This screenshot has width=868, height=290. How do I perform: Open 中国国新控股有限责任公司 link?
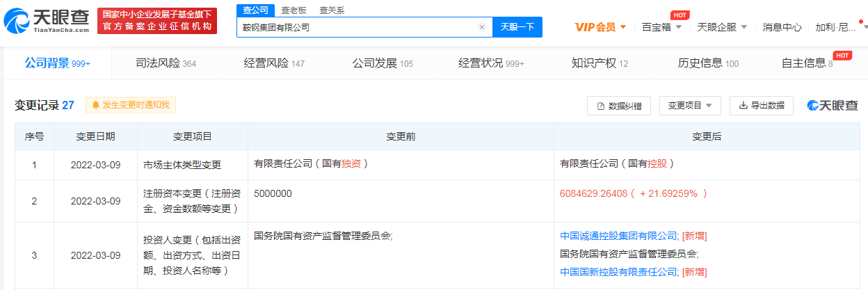click(618, 272)
